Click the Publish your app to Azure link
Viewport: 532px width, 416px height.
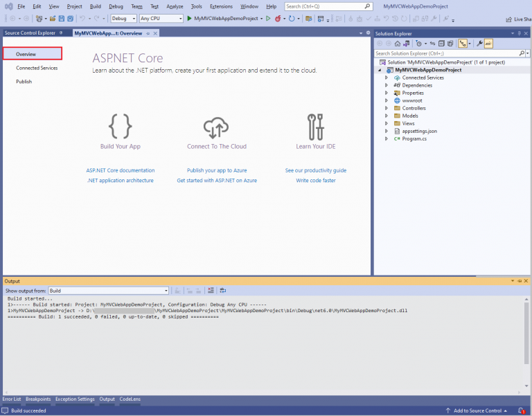pyautogui.click(x=216, y=170)
